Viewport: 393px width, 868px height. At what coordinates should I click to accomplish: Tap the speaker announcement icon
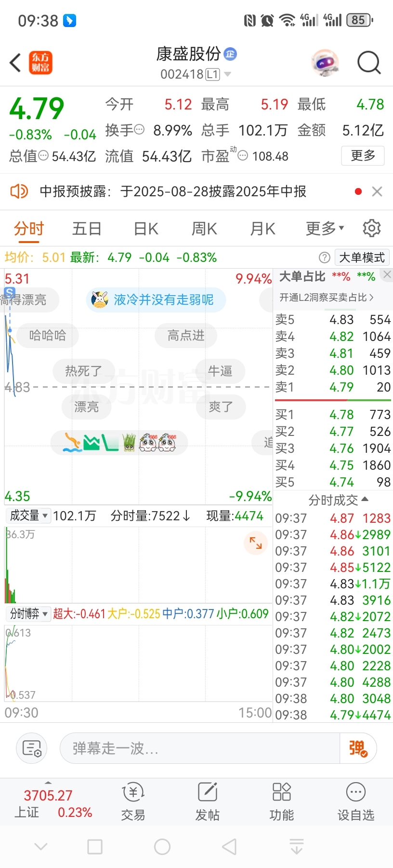click(19, 191)
